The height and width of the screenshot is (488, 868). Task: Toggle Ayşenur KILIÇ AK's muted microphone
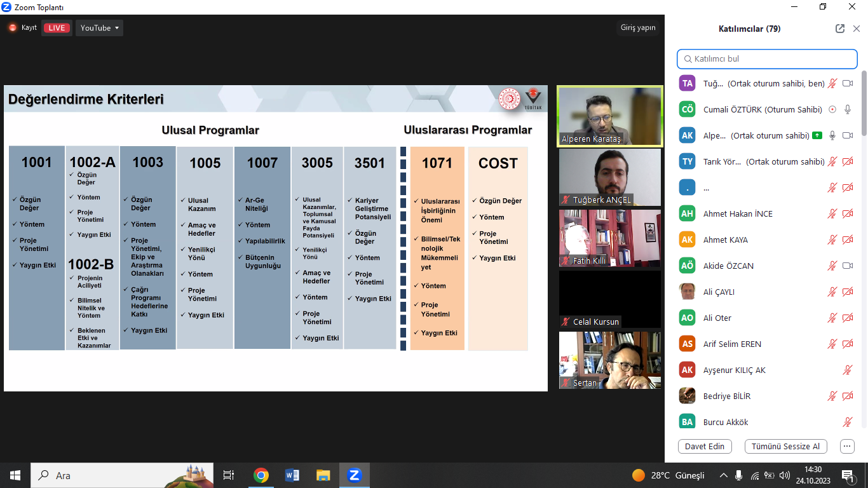tap(847, 370)
